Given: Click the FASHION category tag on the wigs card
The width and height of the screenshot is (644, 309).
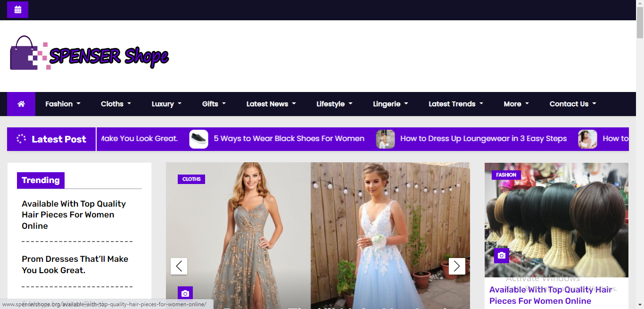Looking at the screenshot, I should click(506, 175).
